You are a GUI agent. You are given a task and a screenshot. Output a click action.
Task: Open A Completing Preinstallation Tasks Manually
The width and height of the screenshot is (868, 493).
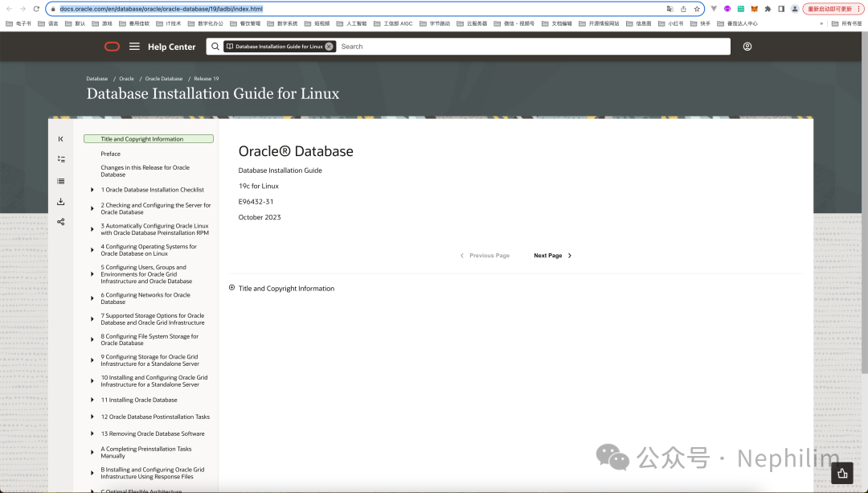(146, 453)
